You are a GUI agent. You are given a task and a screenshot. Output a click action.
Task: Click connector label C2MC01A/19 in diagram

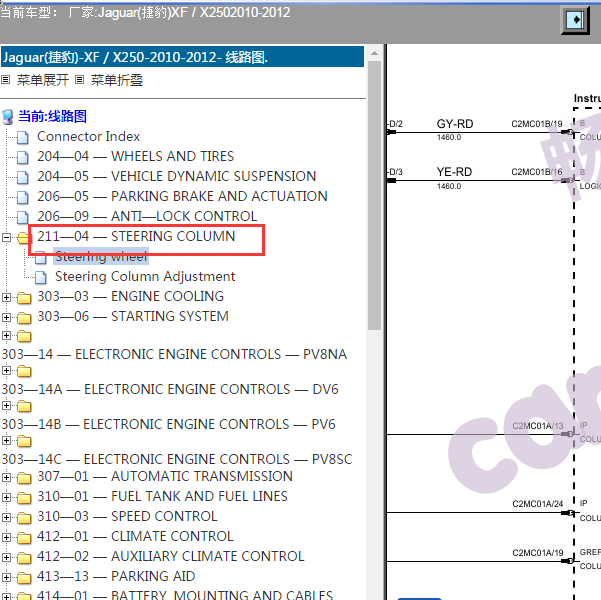tap(538, 552)
